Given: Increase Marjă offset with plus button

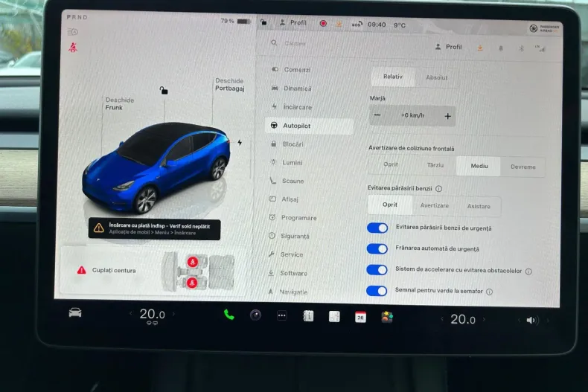Looking at the screenshot, I should pyautogui.click(x=447, y=116).
